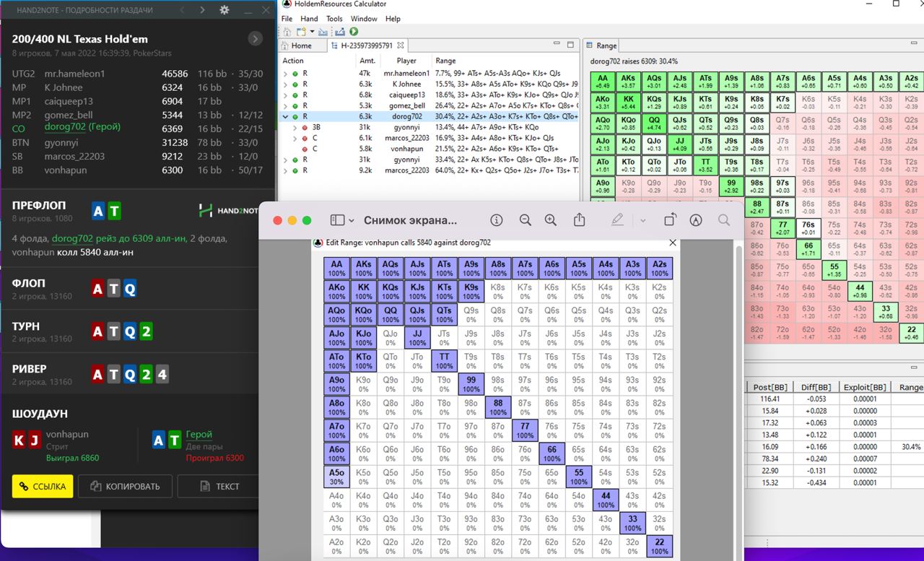Click the ТЕКСТ button
924x561 pixels.
pos(217,486)
